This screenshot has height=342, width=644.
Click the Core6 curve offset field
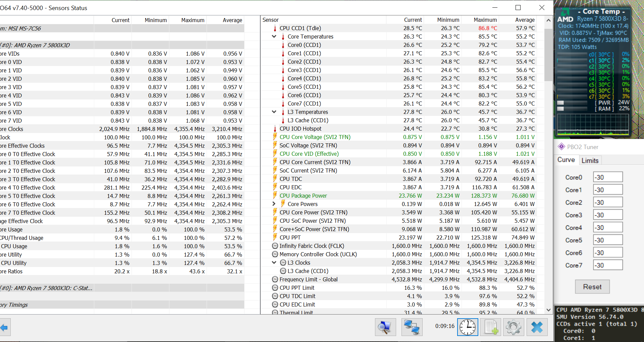coord(608,253)
